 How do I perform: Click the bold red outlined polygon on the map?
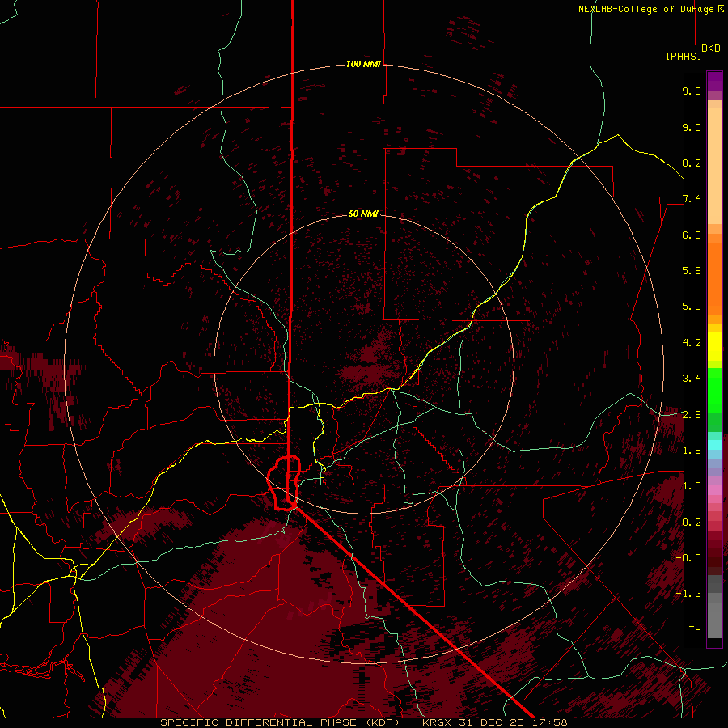(284, 483)
